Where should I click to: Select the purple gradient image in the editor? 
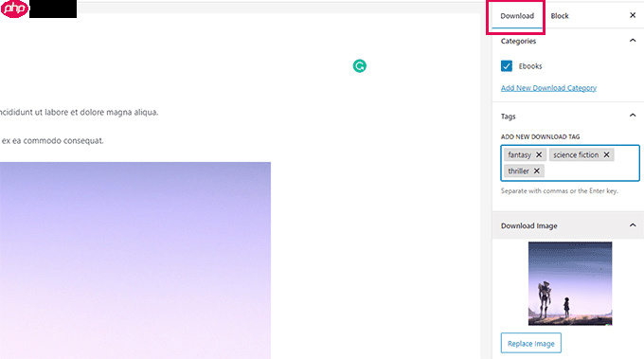tap(135, 260)
